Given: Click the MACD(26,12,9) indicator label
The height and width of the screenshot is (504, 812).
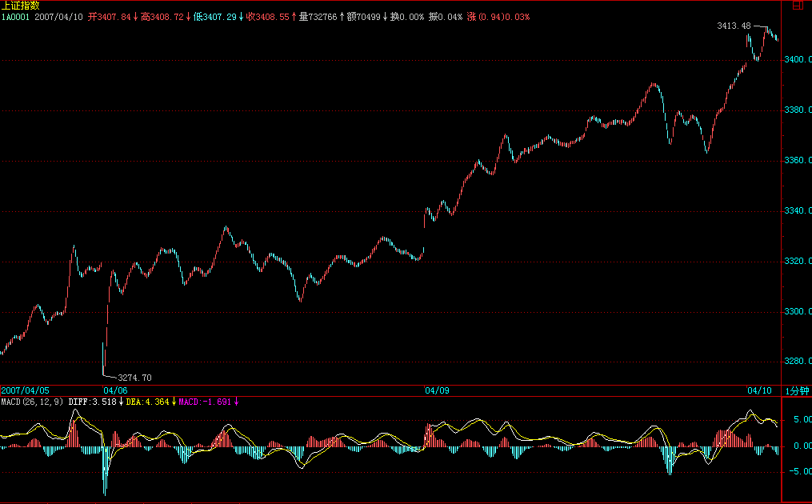Looking at the screenshot, I should [x=32, y=402].
